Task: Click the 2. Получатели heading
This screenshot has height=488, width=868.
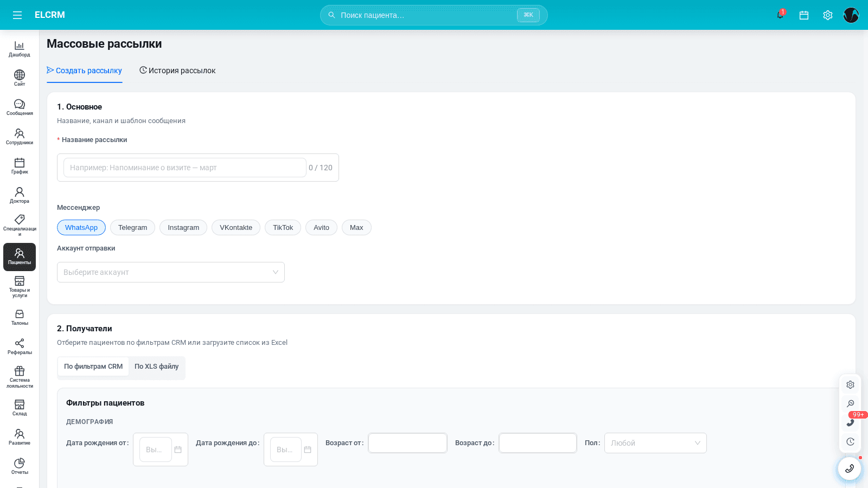Action: (85, 329)
